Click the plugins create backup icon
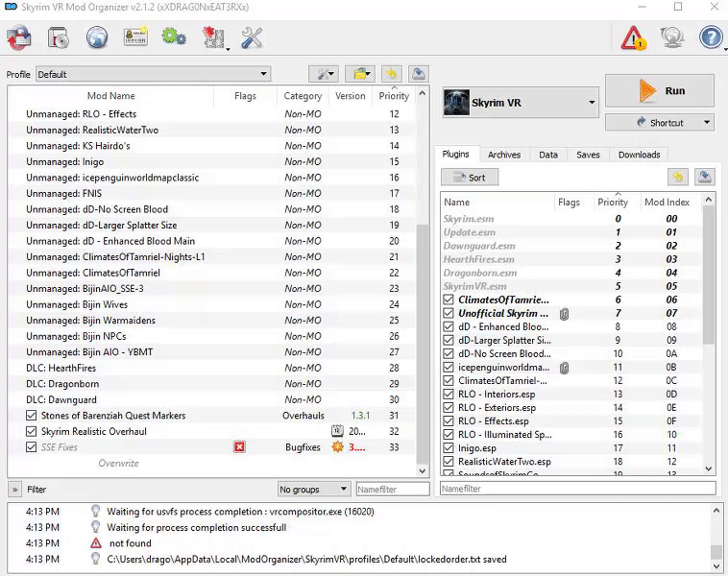This screenshot has height=576, width=728. [705, 177]
